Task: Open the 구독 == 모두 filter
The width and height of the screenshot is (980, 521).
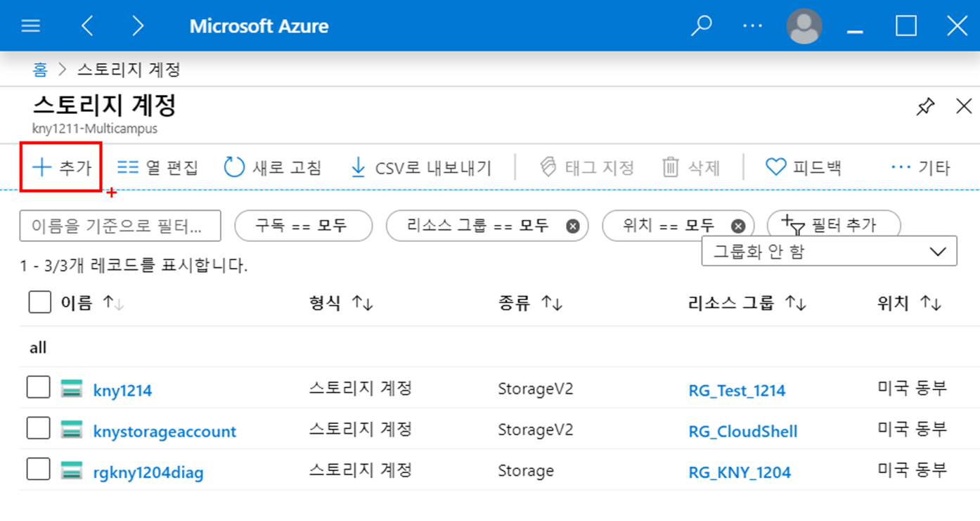Action: [x=303, y=226]
